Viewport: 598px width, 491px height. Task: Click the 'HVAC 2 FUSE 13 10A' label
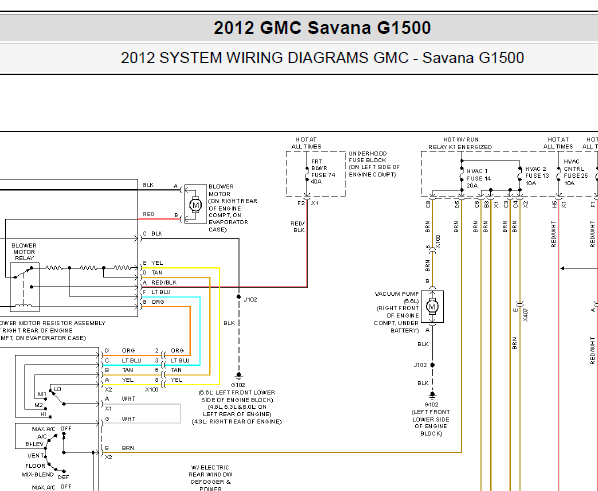537,176
